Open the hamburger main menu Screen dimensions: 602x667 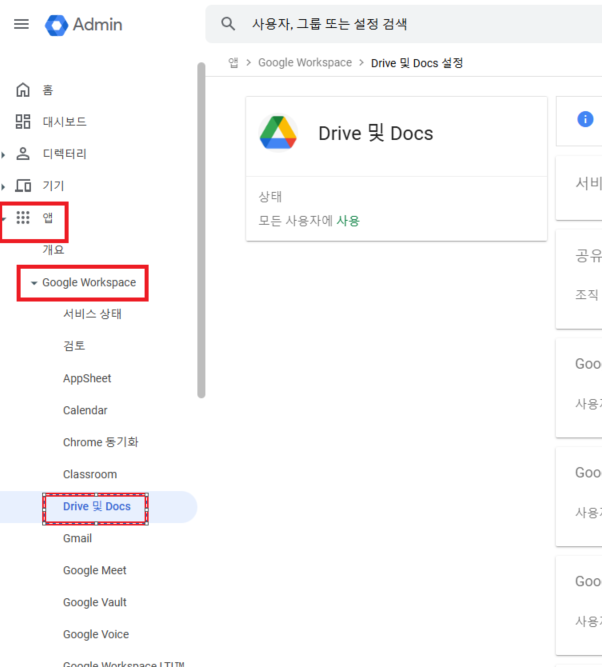click(x=21, y=24)
